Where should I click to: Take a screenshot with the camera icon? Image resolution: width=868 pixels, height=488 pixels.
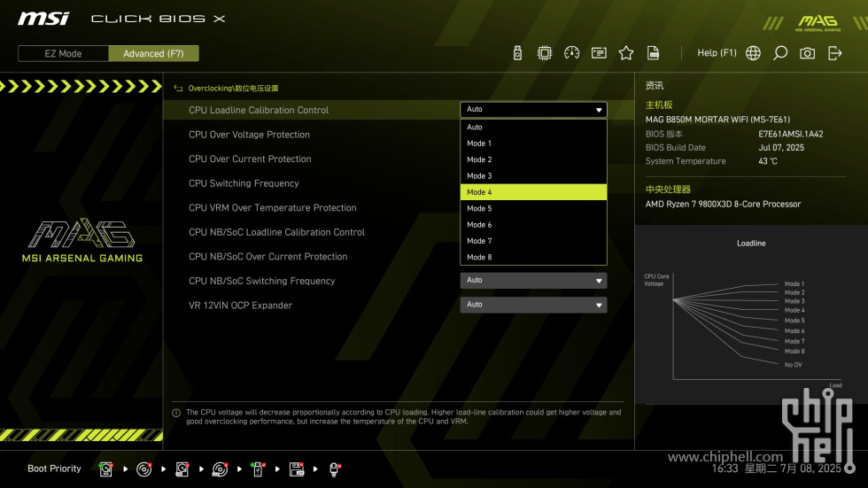807,53
